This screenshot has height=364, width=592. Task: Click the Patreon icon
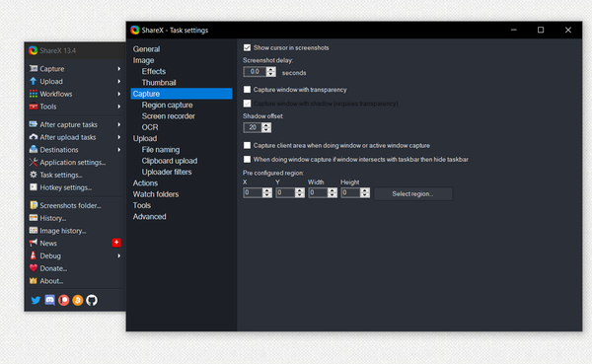coord(64,300)
